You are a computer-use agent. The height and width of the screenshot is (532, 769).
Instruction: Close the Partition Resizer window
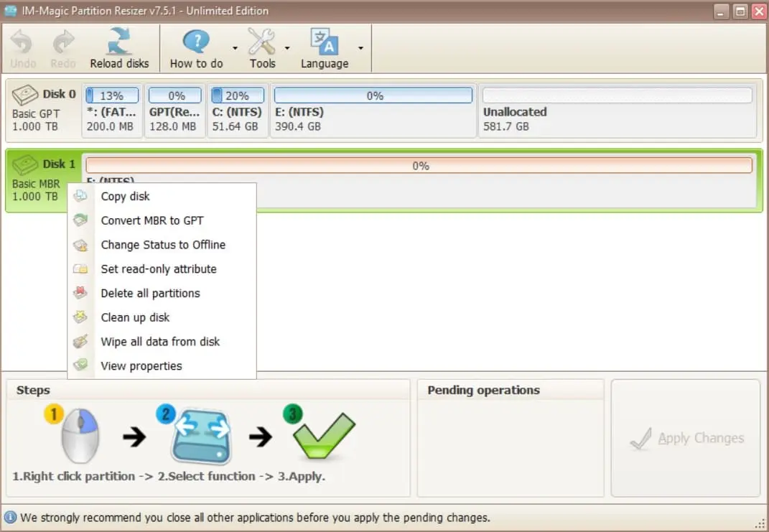click(759, 11)
